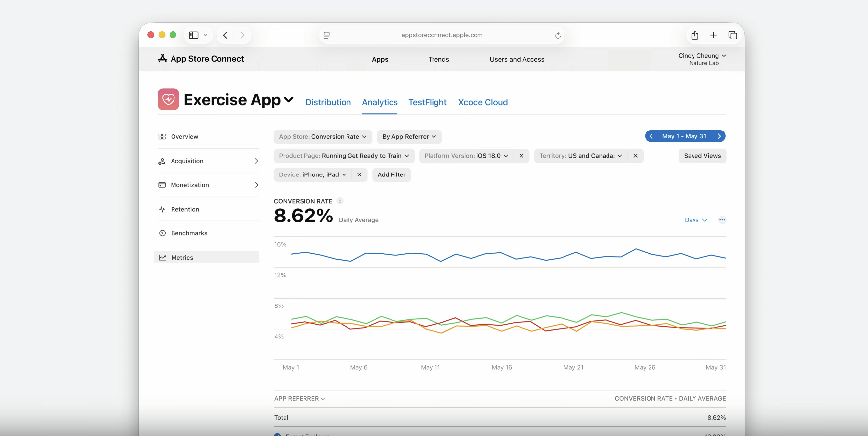Viewport: 868px width, 436px height.
Task: Click the appstoreconnect.apple.com address field
Action: coord(442,35)
